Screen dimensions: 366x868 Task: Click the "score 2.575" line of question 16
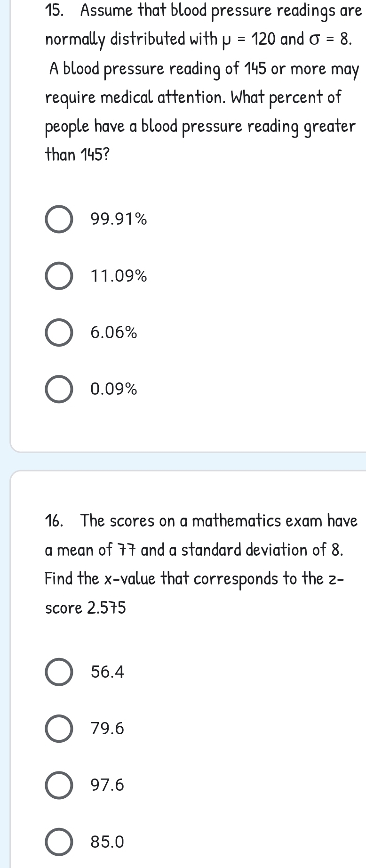pos(86,608)
